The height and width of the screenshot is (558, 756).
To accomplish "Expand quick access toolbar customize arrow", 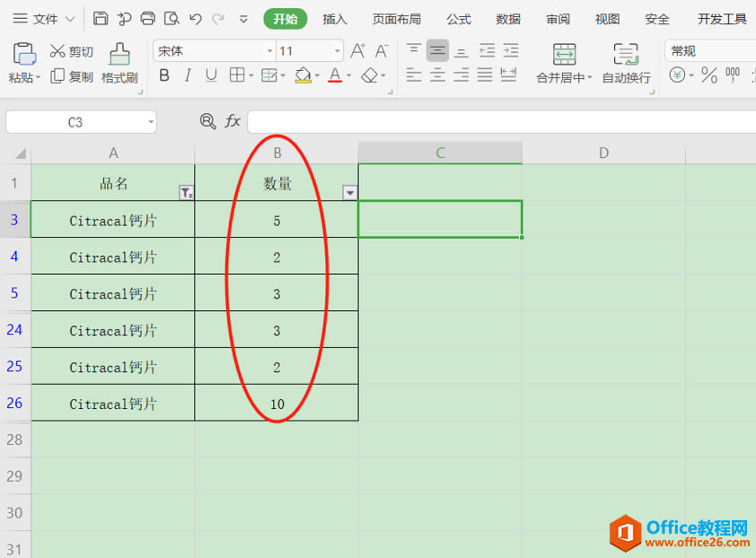I will (x=243, y=19).
